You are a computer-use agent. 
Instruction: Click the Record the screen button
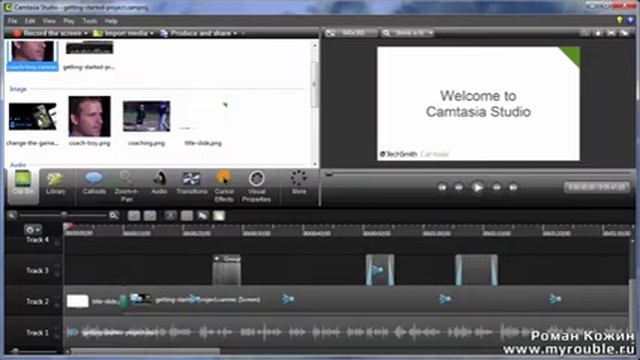pos(47,33)
